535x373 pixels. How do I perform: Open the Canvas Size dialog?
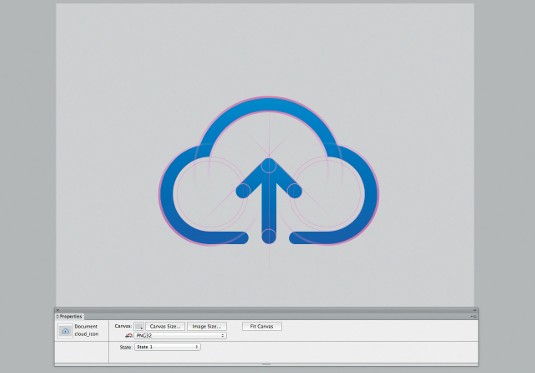(165, 327)
